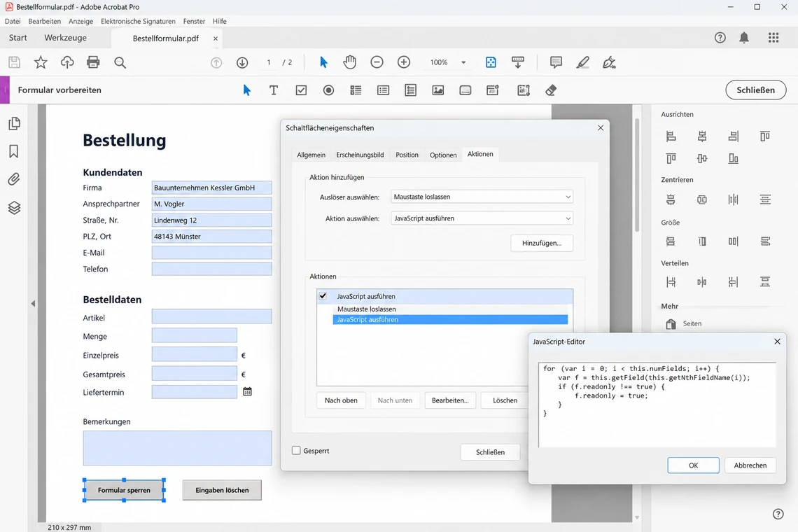The image size is (798, 532).
Task: Select the barcode field tool
Action: (523, 90)
